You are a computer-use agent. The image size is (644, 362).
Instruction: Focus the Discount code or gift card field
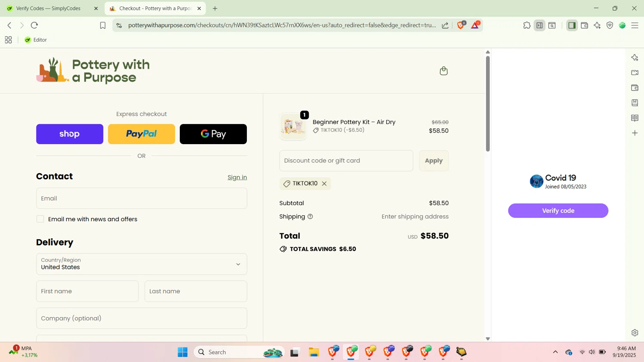coord(346,161)
